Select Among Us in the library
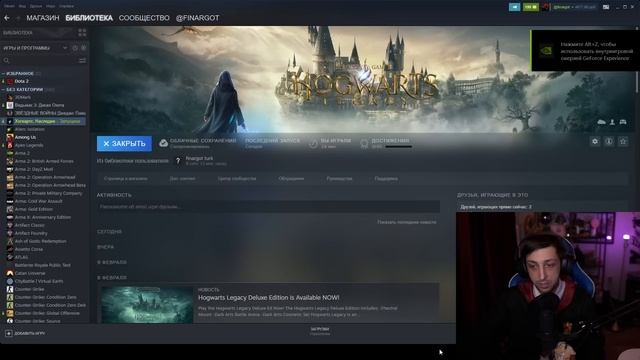This screenshot has width=640, height=360. click(x=25, y=137)
